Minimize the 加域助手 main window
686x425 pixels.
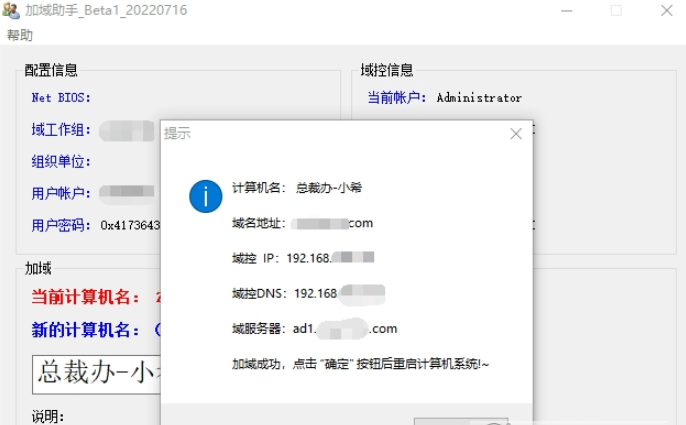tap(565, 11)
